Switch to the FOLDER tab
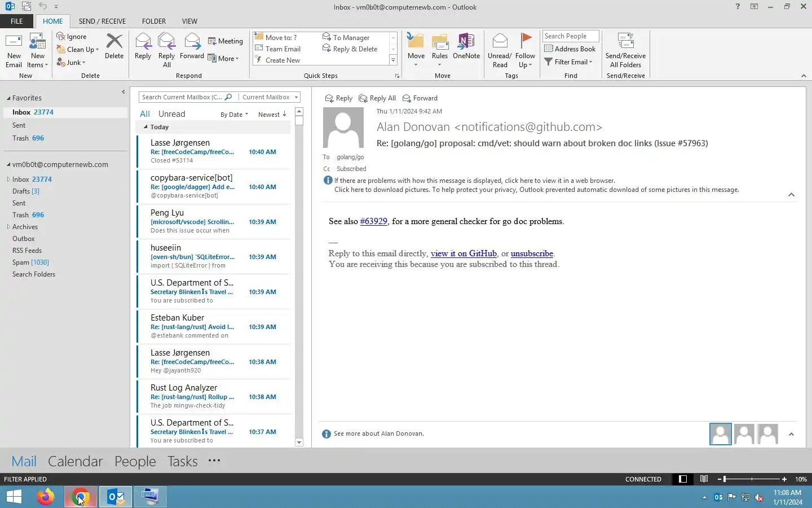 [x=154, y=21]
